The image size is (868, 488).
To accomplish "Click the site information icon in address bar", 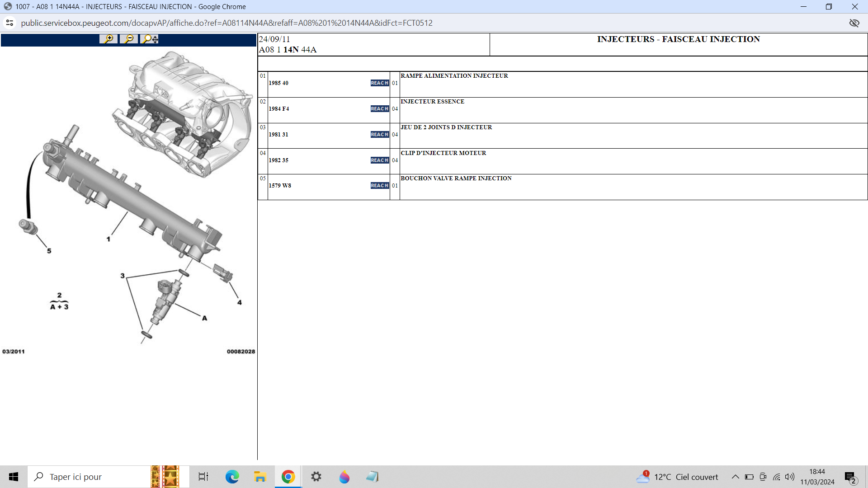I will 9,23.
